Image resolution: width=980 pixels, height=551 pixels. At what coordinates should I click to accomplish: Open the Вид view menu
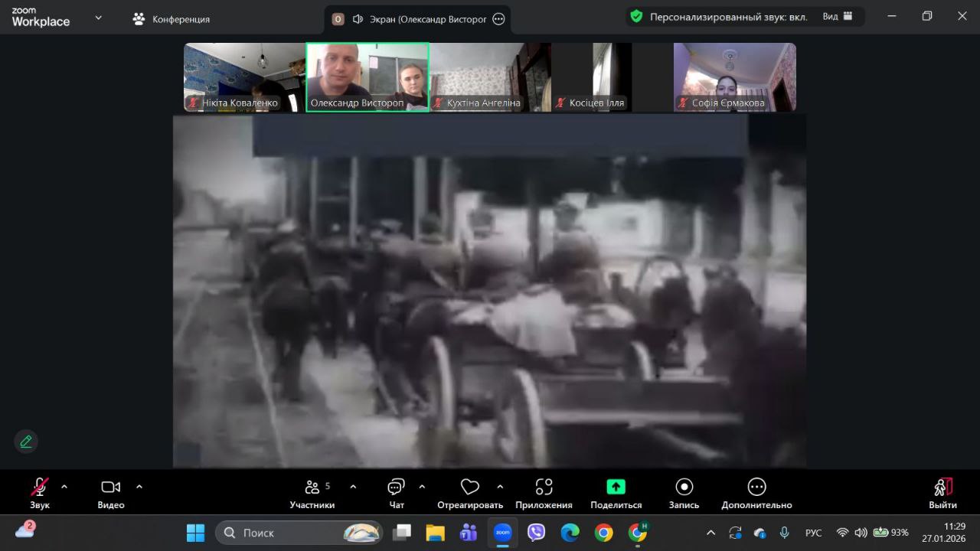pos(838,16)
